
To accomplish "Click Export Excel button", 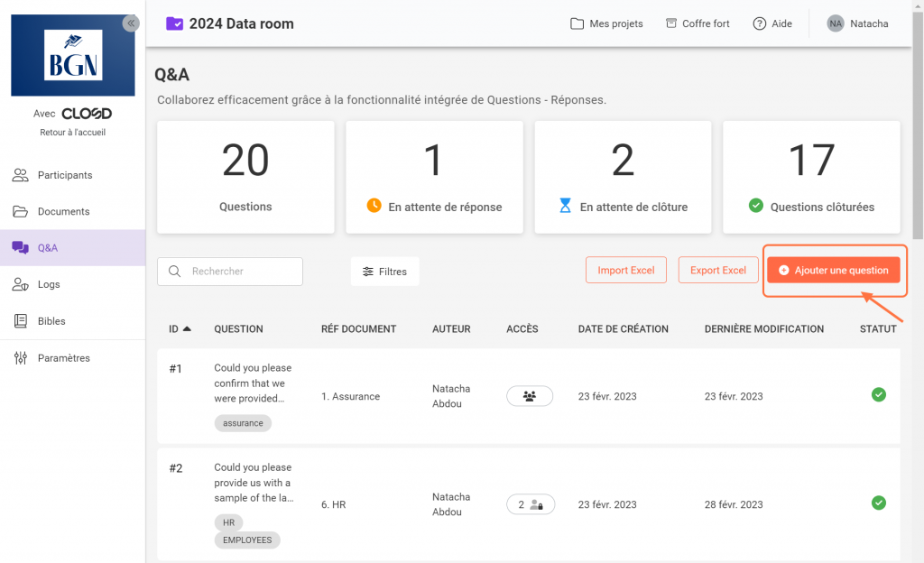I will [718, 270].
